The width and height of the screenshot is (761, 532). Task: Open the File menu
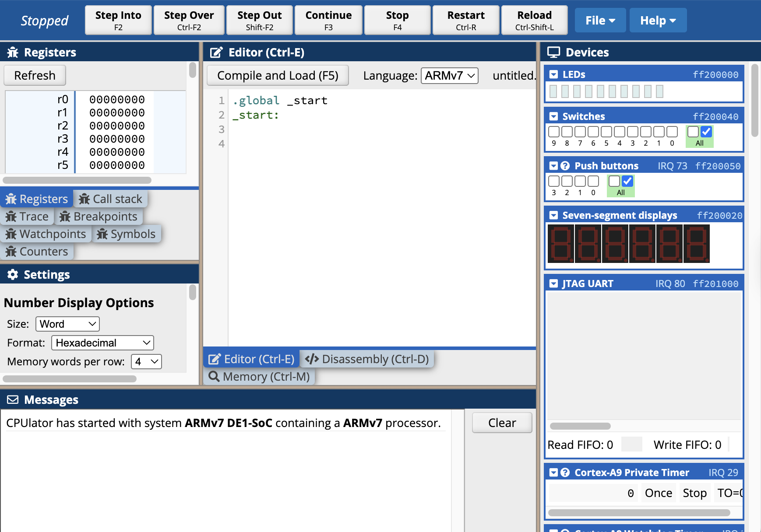(600, 20)
